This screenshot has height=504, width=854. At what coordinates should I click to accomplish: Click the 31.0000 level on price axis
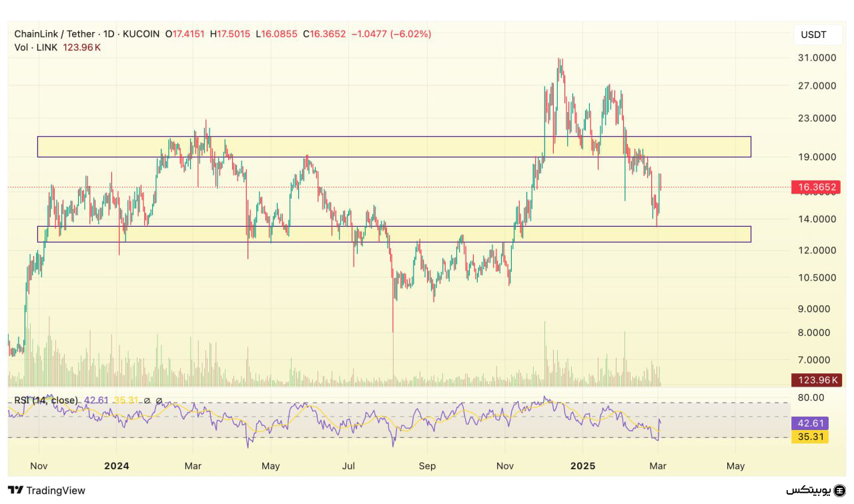click(817, 58)
